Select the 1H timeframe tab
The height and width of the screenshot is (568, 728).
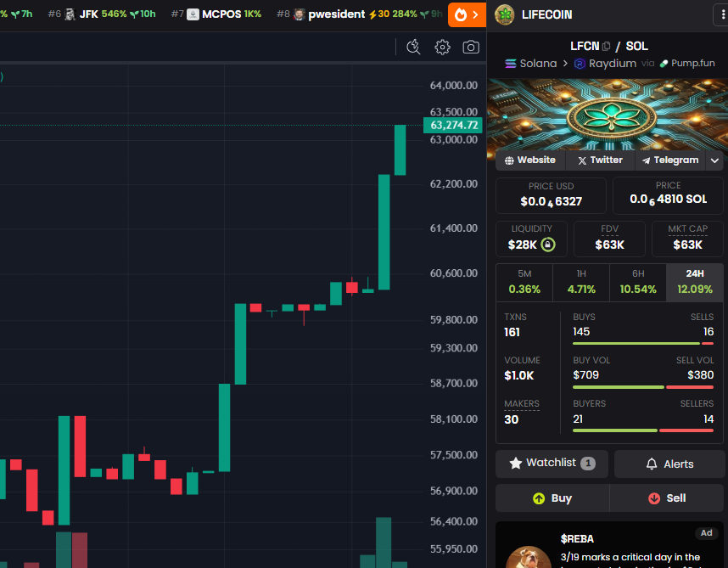coord(581,283)
